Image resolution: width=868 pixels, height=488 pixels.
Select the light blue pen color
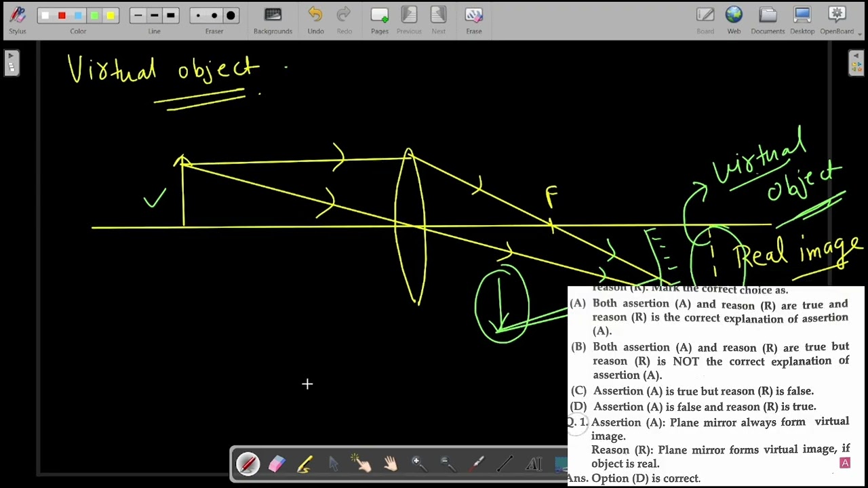78,16
